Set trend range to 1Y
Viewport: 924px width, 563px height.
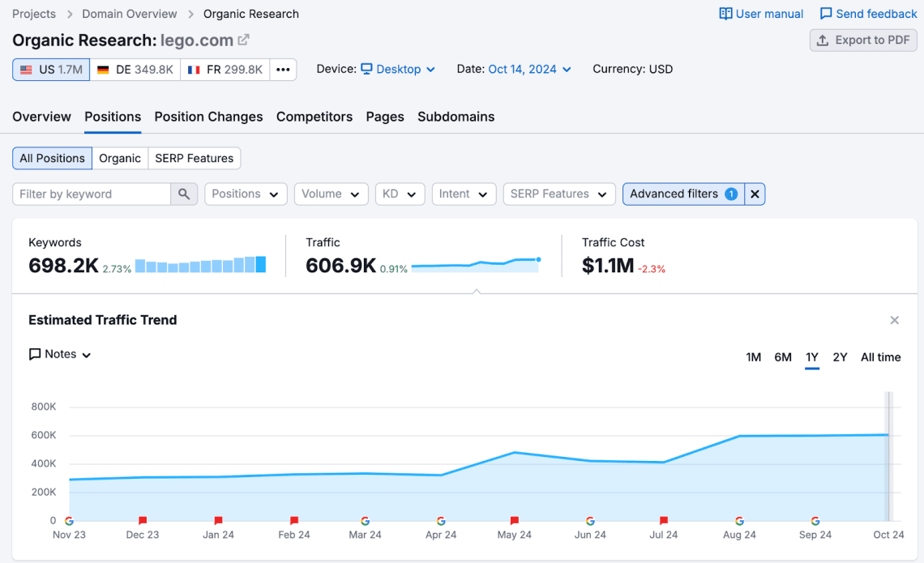pyautogui.click(x=812, y=357)
